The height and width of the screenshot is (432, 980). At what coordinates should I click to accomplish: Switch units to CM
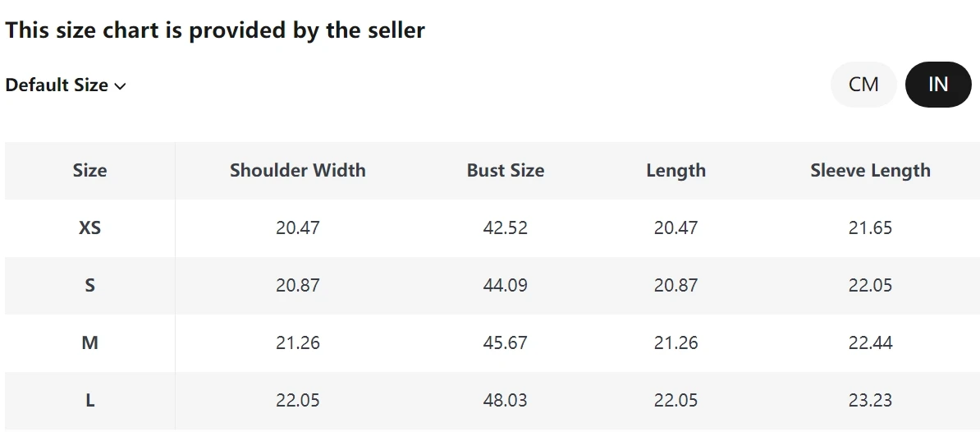click(863, 85)
